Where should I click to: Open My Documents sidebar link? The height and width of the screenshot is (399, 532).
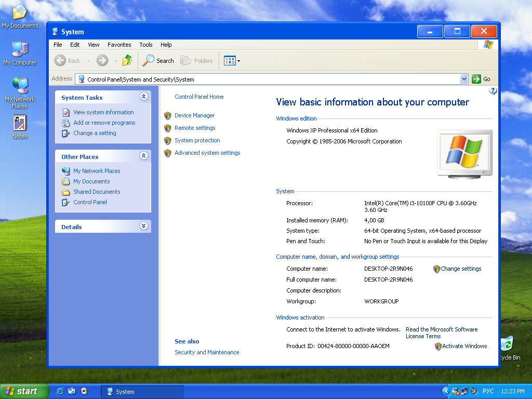pyautogui.click(x=91, y=181)
